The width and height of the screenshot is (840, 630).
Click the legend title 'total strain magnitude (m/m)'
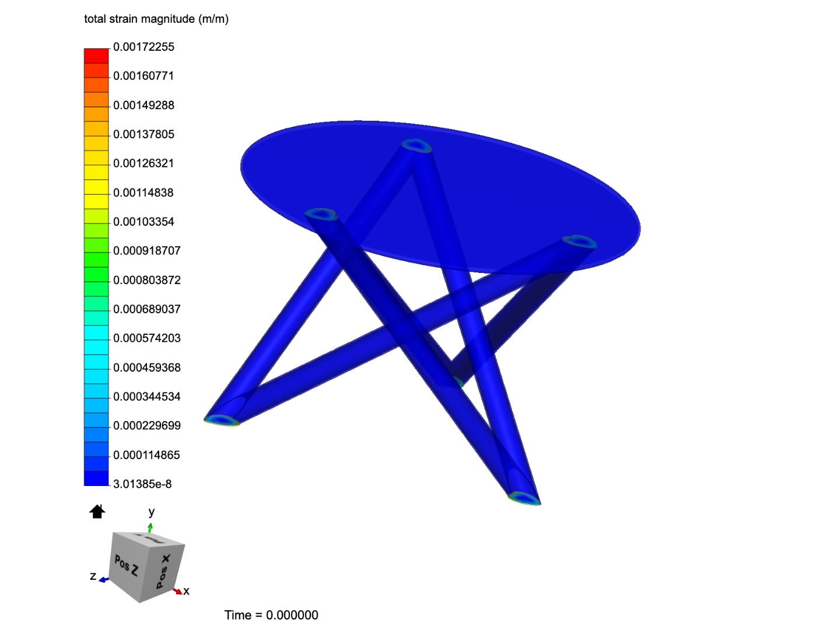[156, 19]
